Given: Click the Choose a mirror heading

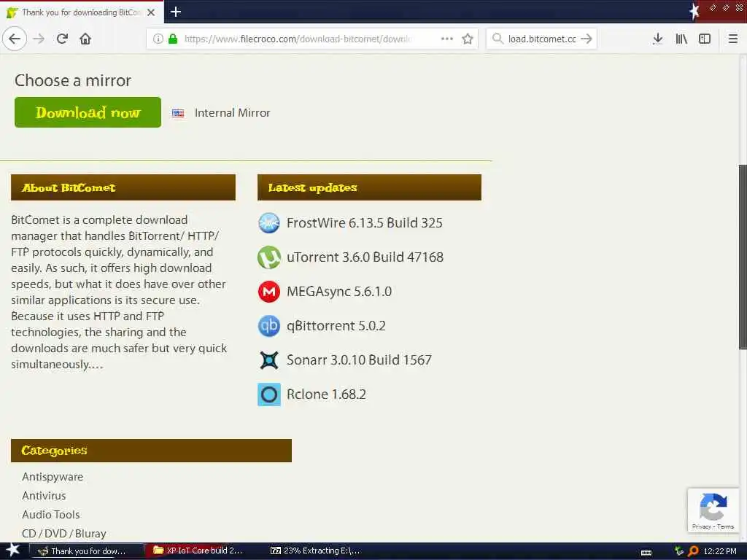Looking at the screenshot, I should pos(73,80).
